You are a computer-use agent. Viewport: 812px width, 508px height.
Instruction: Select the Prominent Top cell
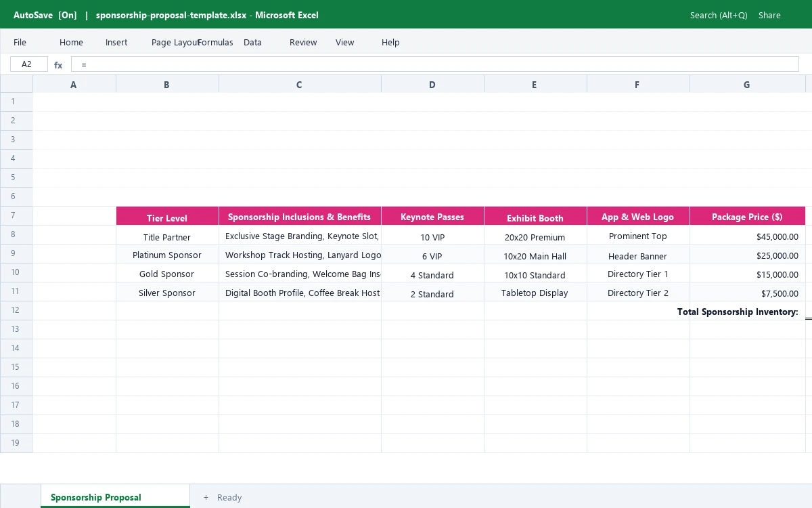[638, 235]
